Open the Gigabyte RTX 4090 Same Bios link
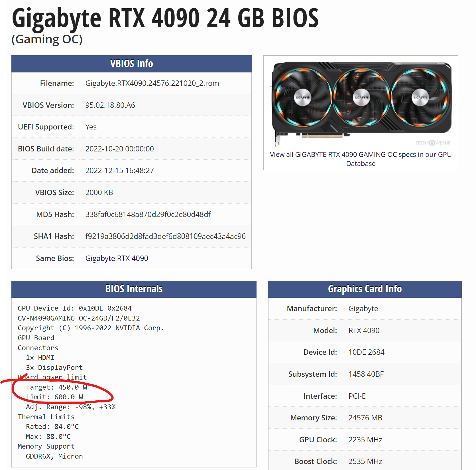Viewport: 476px width, 470px height. tap(117, 258)
